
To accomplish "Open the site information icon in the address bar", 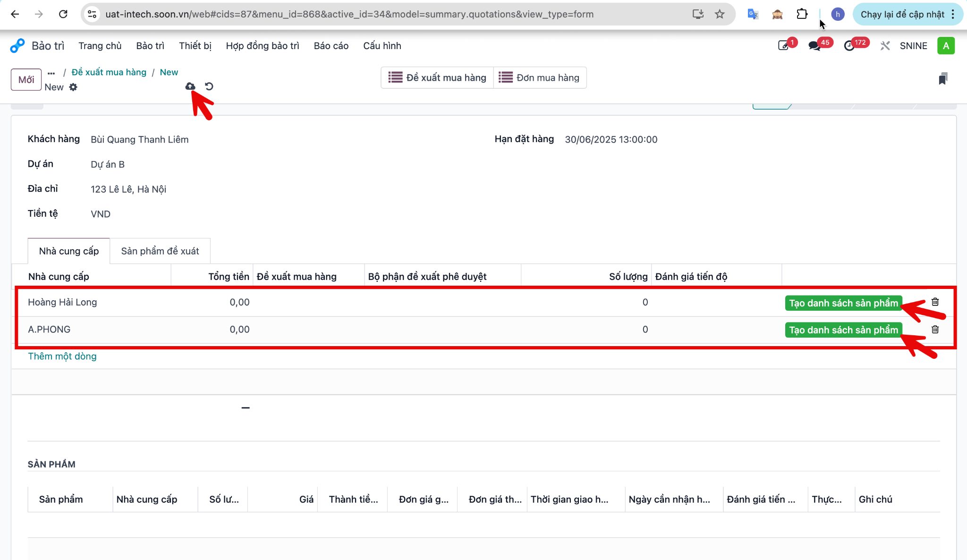I will (x=93, y=14).
